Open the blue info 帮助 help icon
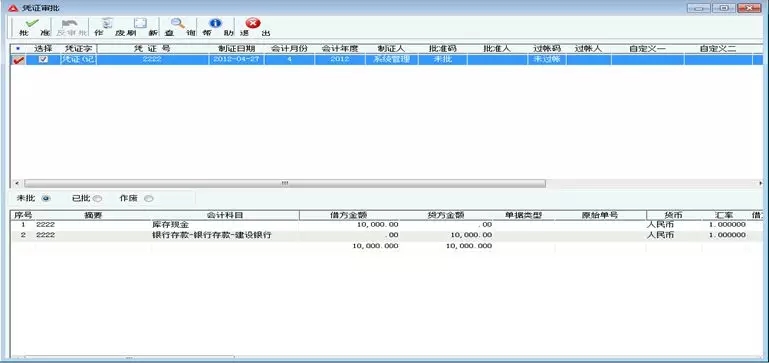This screenshot has height=363, width=769. coord(215,23)
